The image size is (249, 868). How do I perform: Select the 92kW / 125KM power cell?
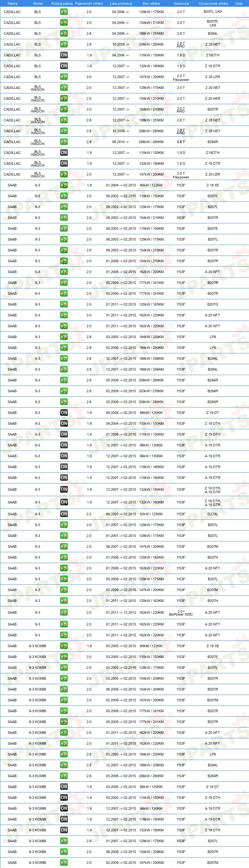point(151,514)
